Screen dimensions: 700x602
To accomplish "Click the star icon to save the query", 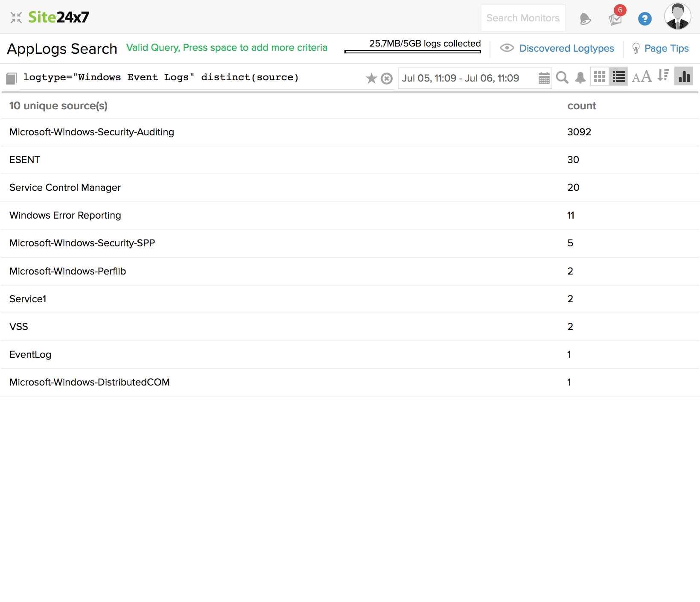I will [371, 79].
